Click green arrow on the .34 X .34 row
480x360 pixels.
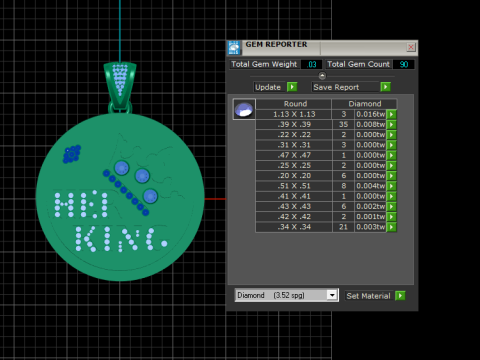tap(392, 227)
